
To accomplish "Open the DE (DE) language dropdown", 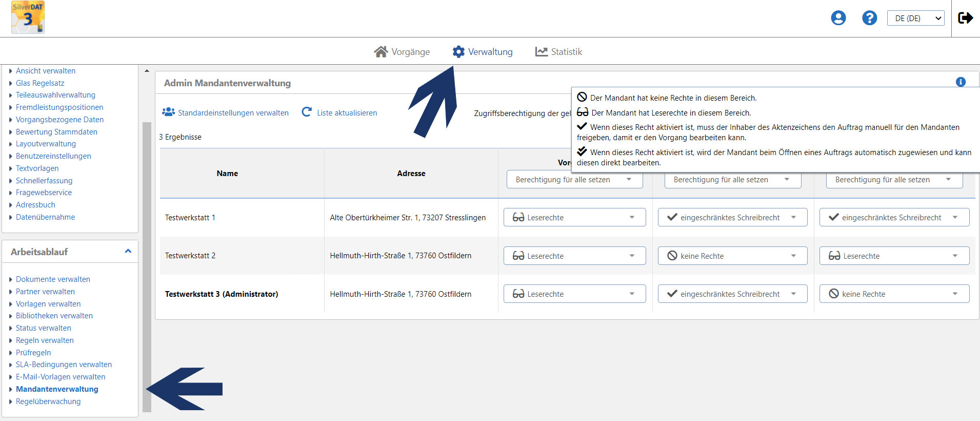I will pos(916,18).
